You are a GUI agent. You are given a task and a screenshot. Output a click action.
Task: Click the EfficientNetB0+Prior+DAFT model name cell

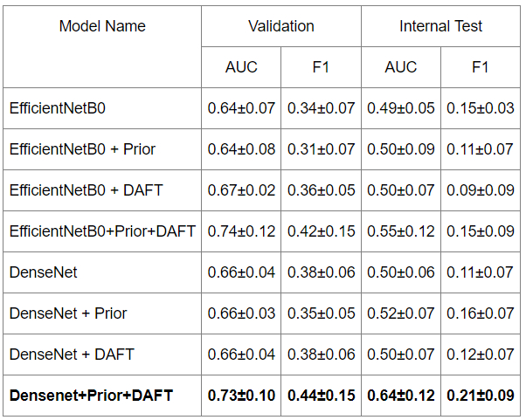[102, 231]
